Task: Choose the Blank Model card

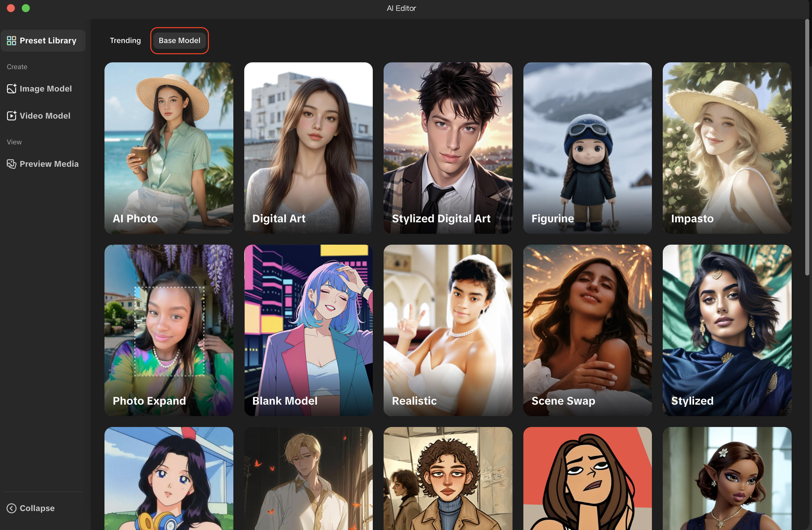Action: click(308, 330)
